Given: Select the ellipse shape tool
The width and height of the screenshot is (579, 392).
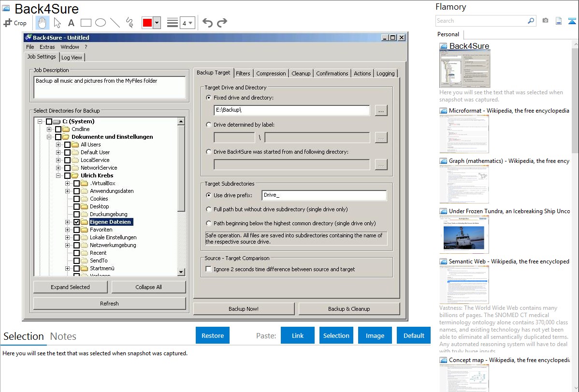Looking at the screenshot, I should pos(100,23).
